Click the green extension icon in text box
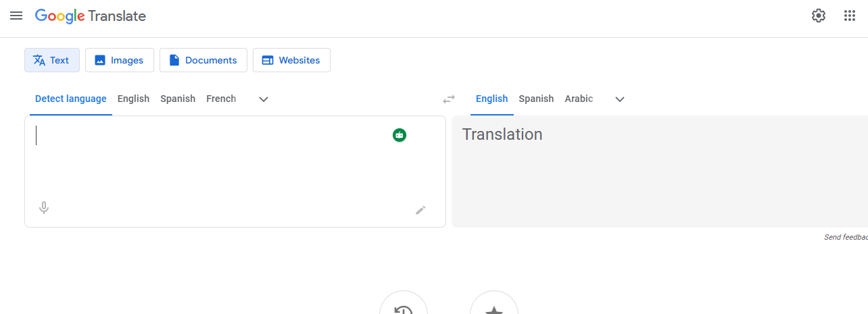Viewport: 868px width, 314px height. [x=400, y=135]
